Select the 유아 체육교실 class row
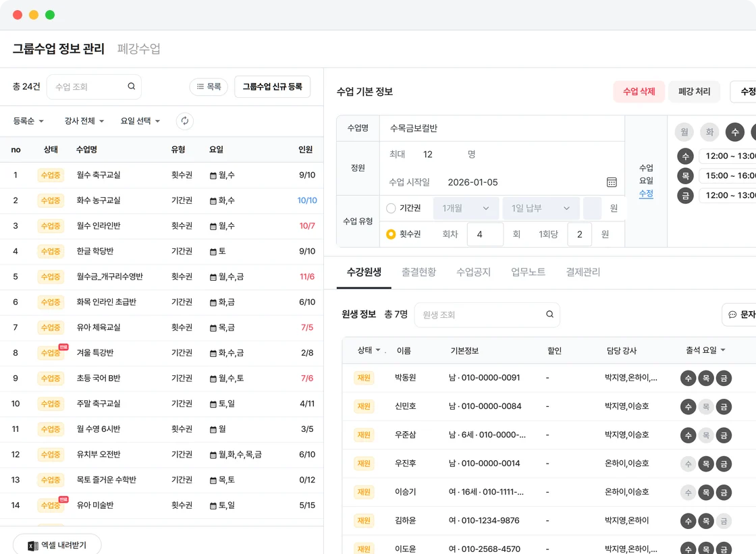 point(161,328)
